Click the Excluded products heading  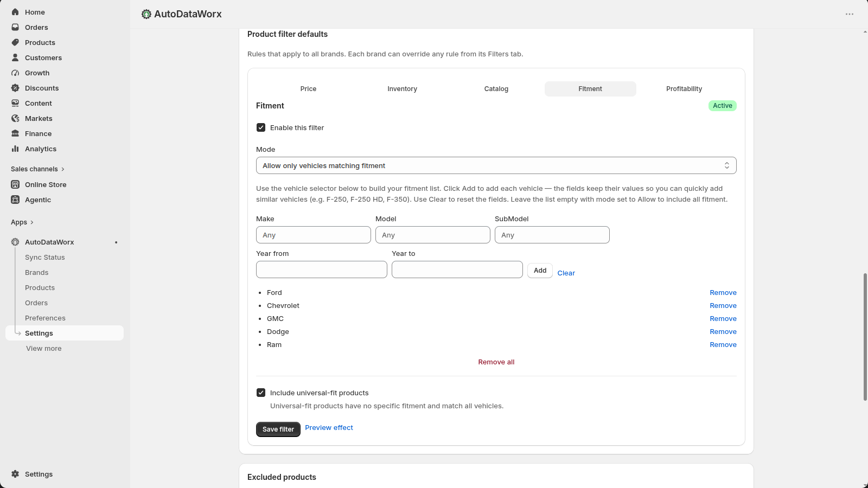pyautogui.click(x=282, y=477)
